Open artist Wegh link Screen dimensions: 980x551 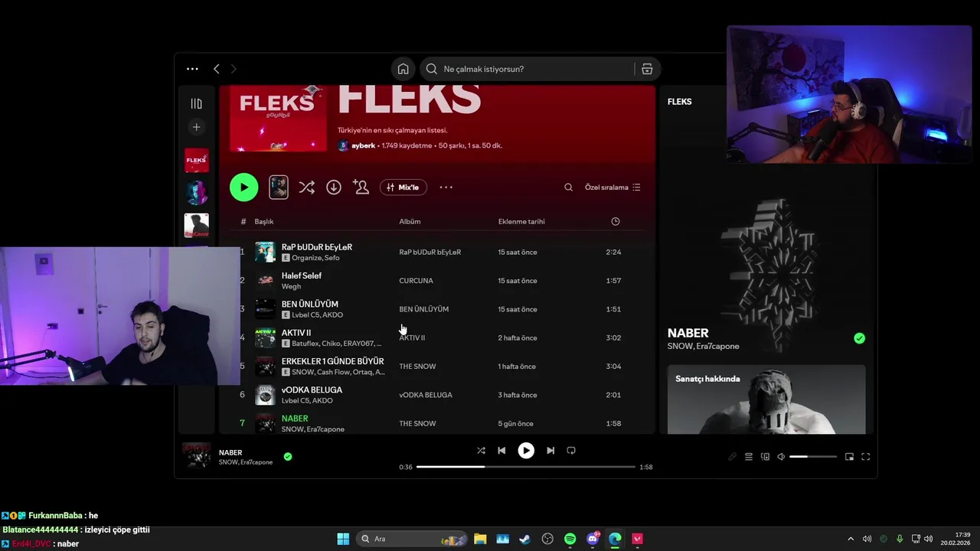pos(291,287)
